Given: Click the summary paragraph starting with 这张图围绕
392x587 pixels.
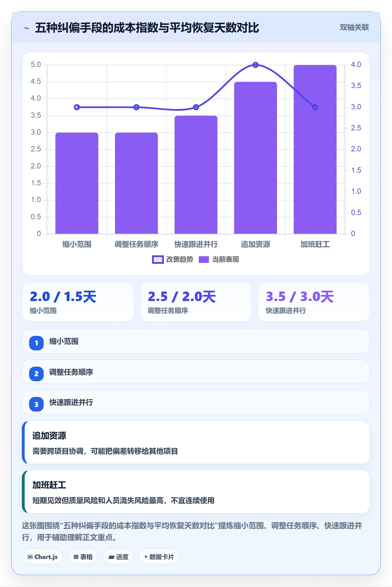Looking at the screenshot, I should [x=192, y=531].
